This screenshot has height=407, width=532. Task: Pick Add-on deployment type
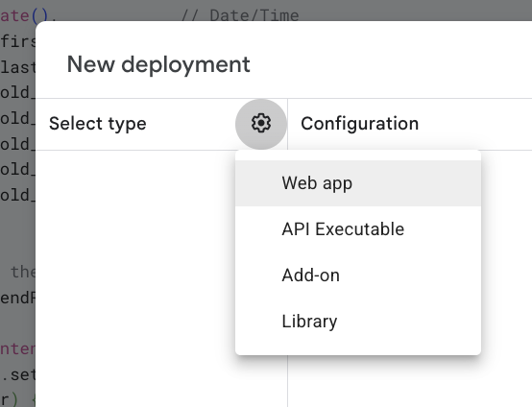pos(358,275)
